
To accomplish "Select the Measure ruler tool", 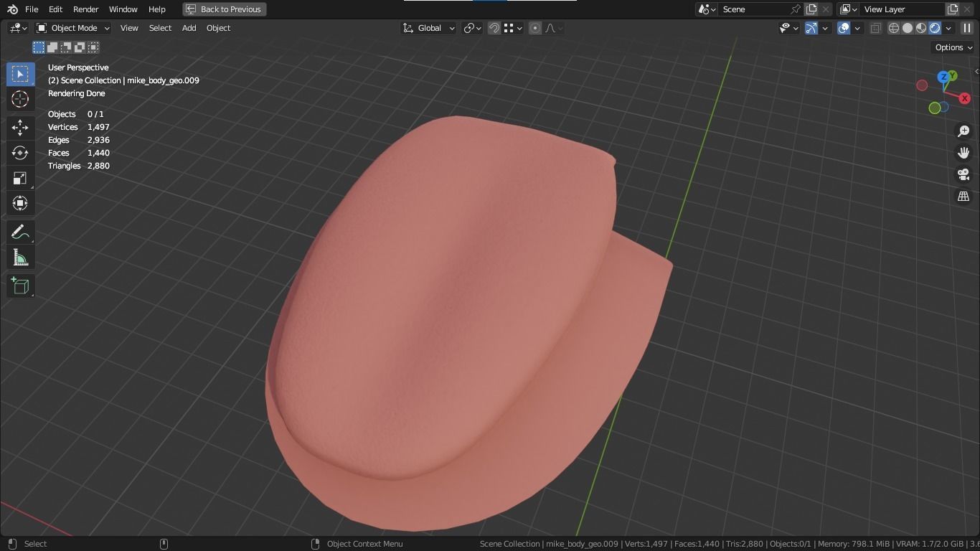I will (20, 258).
